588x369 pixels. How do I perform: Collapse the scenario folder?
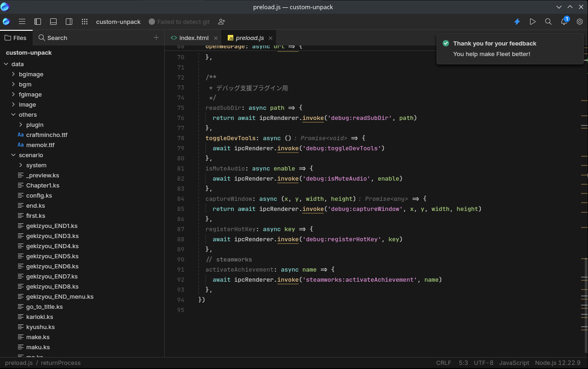click(14, 155)
